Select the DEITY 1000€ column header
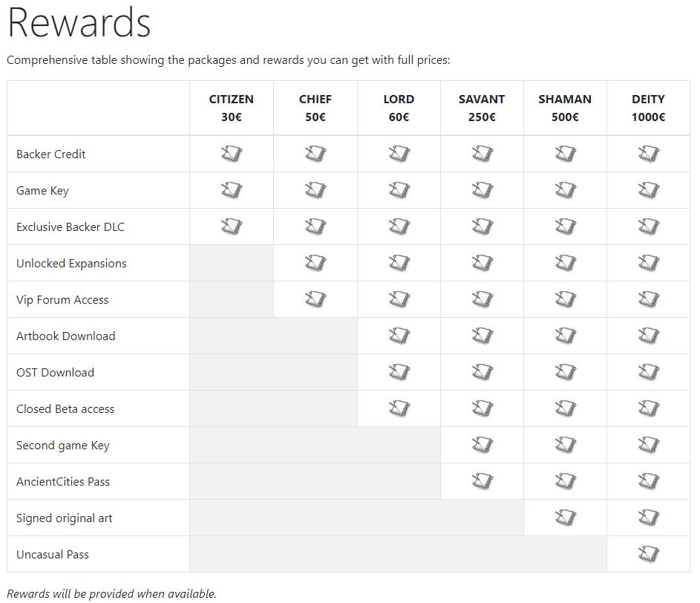Image resolution: width=700 pixels, height=603 pixels. click(x=648, y=108)
